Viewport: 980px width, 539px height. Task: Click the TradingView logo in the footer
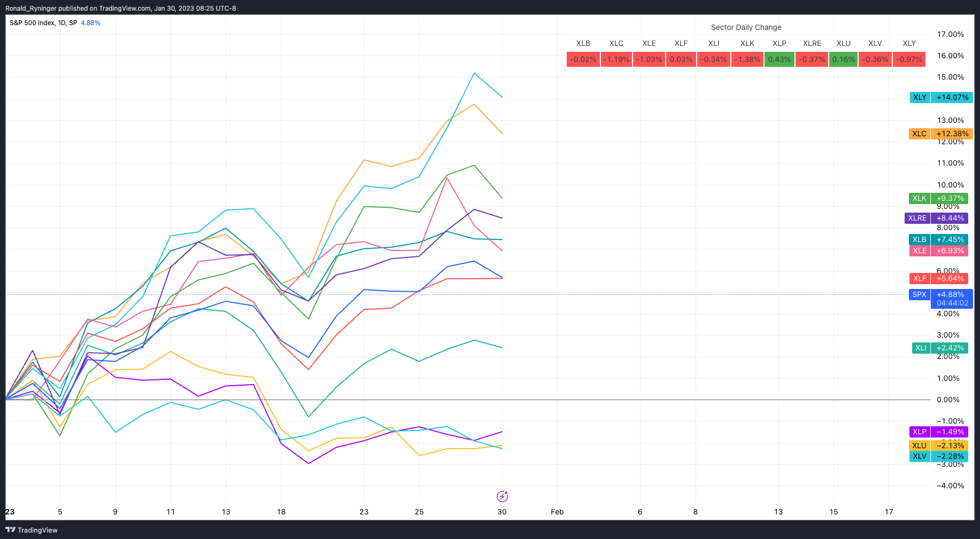32,530
